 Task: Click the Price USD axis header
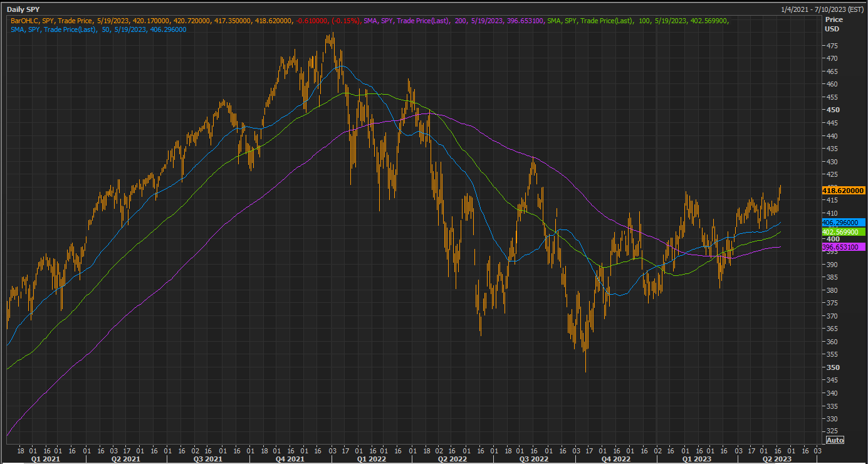(834, 24)
